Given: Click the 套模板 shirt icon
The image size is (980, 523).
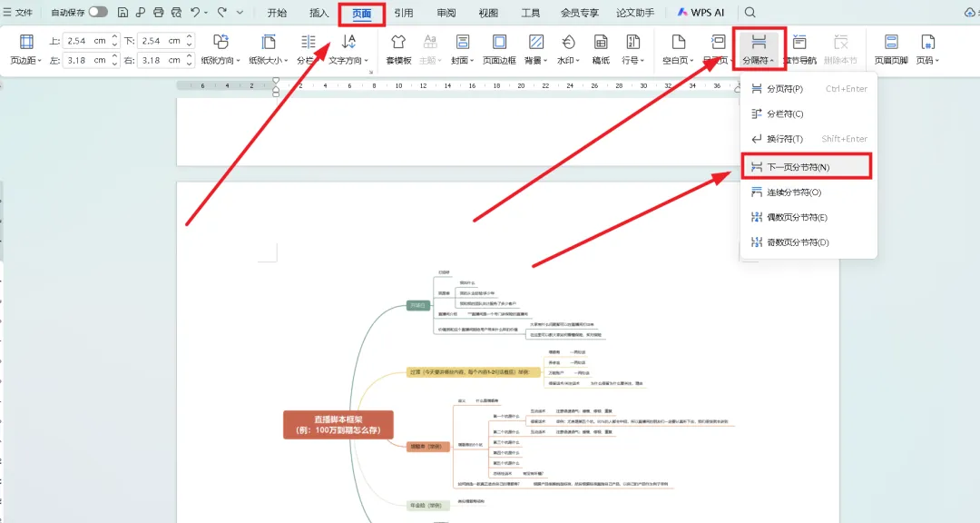Looking at the screenshot, I should 398,42.
